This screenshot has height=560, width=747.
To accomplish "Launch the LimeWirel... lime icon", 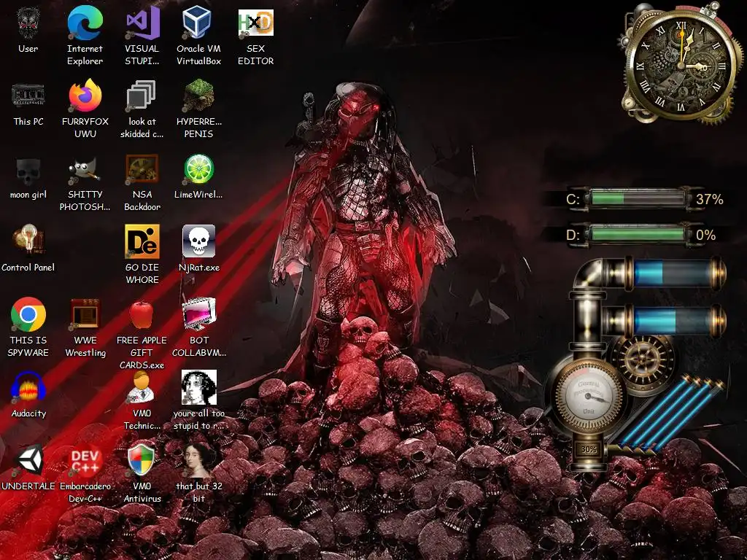I will click(x=198, y=177).
